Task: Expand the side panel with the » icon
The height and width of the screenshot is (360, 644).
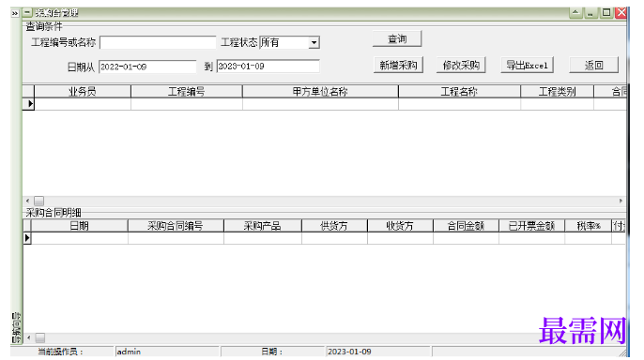Action: pyautogui.click(x=15, y=13)
